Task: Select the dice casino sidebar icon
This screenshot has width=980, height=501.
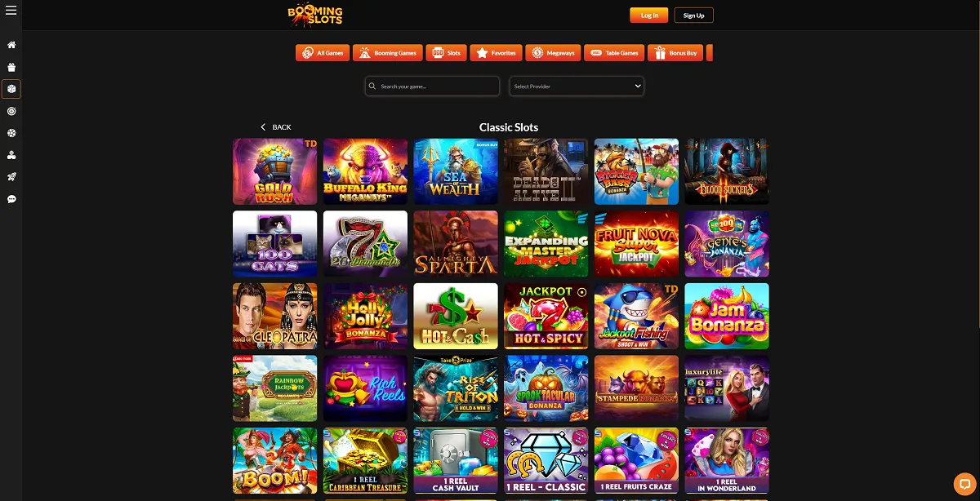Action: tap(11, 89)
